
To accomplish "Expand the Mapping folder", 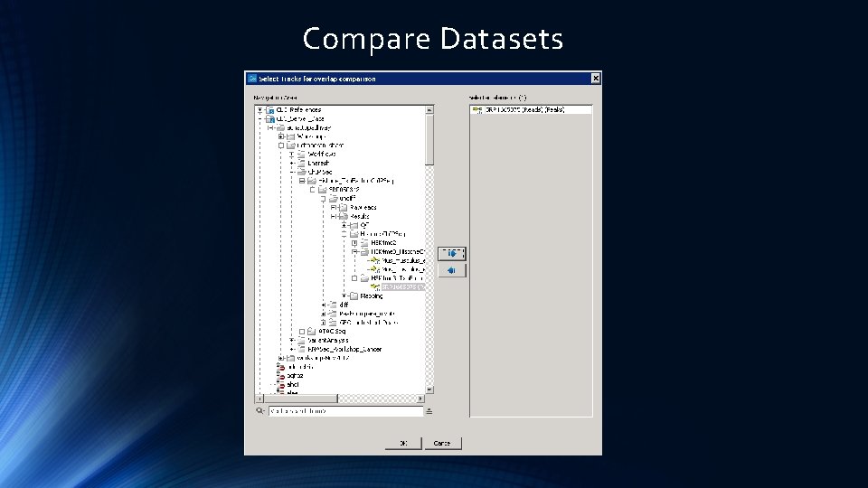I will (344, 296).
